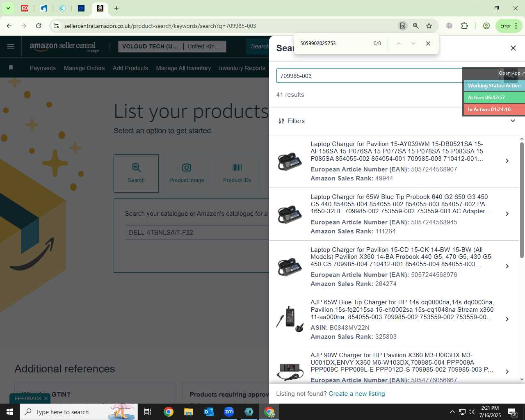View site information icon in address bar
The height and width of the screenshot is (420, 525).
pyautogui.click(x=56, y=26)
